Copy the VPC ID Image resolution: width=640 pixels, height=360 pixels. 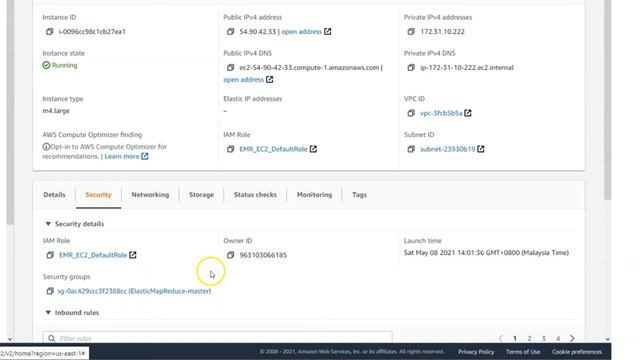411,113
